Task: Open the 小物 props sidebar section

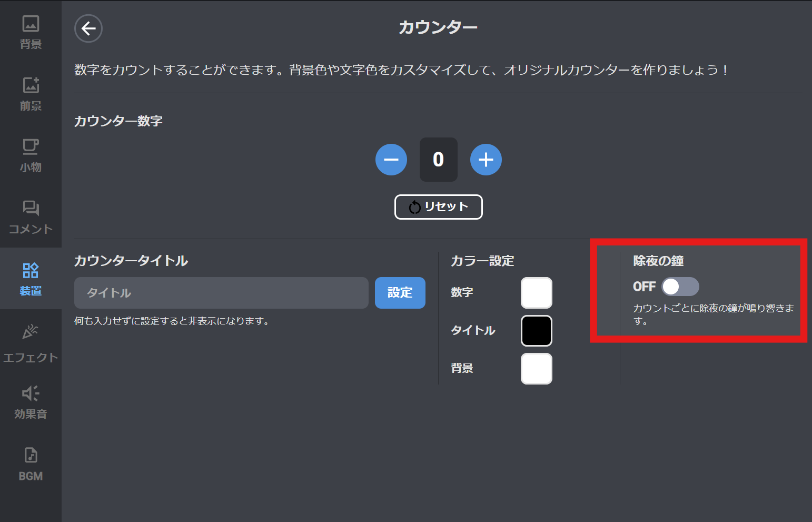Action: [31, 155]
